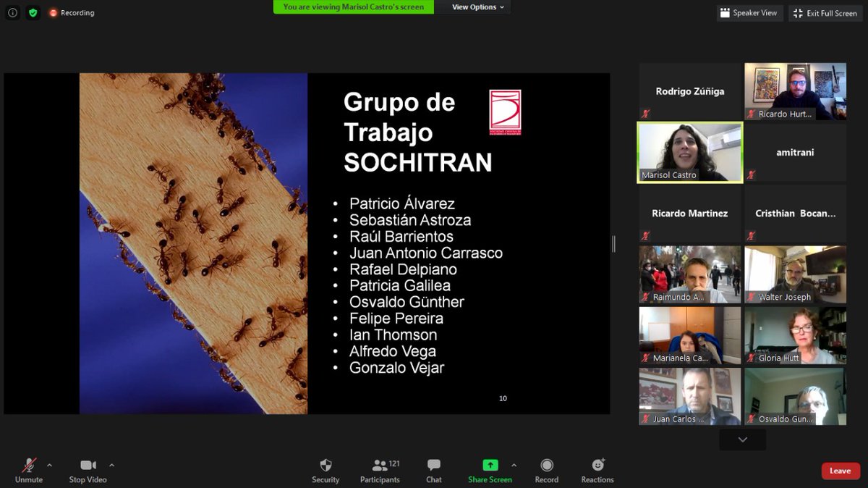Select Raimundo A... video tile
Viewport: 868px width, 488px height.
690,274
